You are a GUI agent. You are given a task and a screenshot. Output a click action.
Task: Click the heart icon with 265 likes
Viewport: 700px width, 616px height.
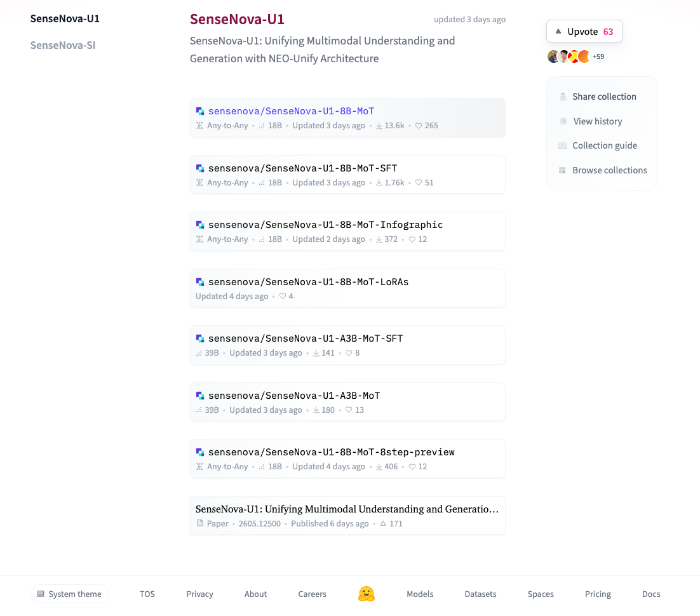tap(419, 126)
